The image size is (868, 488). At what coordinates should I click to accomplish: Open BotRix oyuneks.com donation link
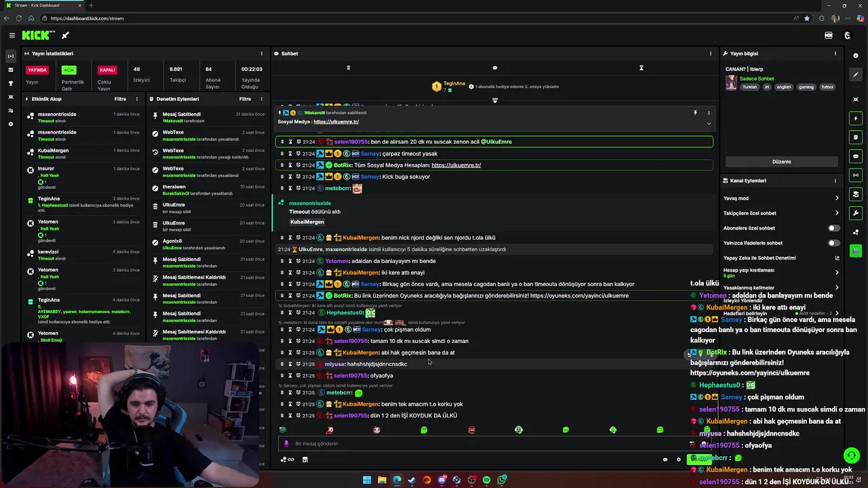tap(579, 296)
